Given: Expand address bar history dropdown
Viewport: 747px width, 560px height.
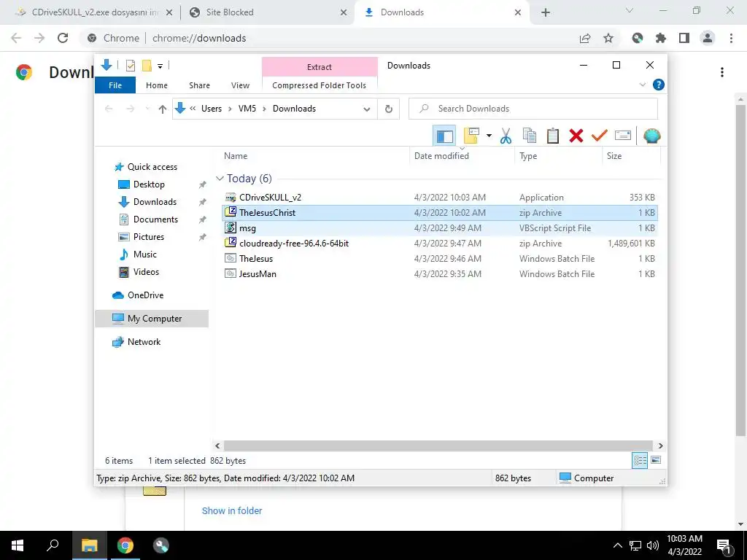Looking at the screenshot, I should (x=367, y=109).
